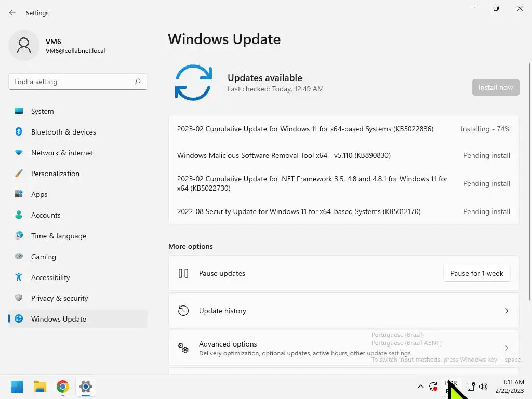Open Bluetooth & devices settings
Screen dimensions: 532x399
(x=78, y=131)
